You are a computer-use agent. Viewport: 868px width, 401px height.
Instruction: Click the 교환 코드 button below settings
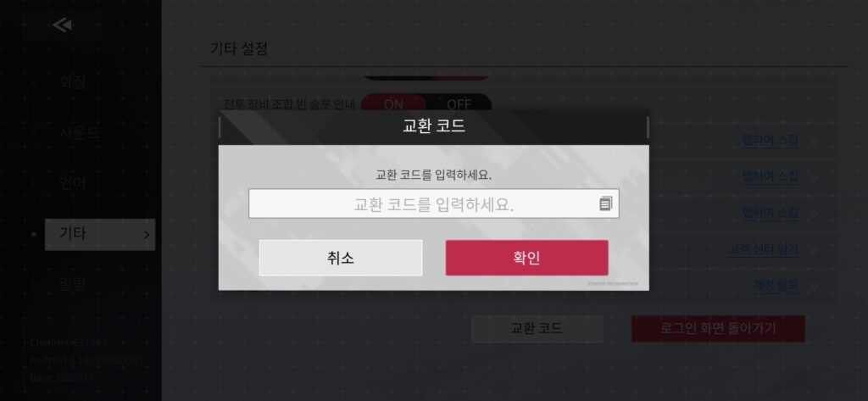point(537,328)
